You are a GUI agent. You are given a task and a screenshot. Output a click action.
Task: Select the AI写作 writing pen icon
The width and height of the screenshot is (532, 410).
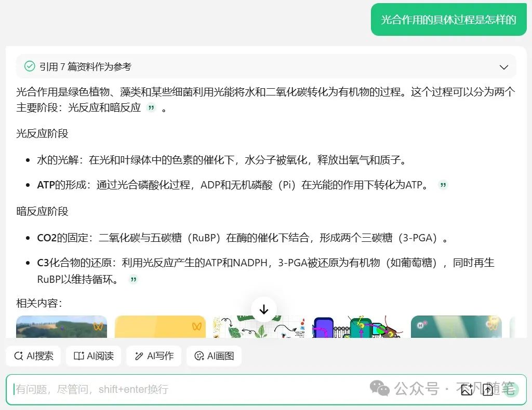tap(138, 356)
